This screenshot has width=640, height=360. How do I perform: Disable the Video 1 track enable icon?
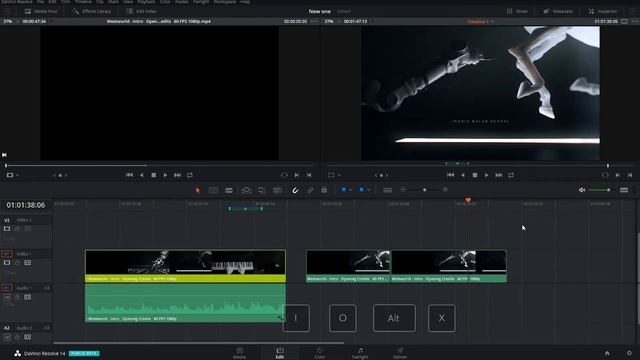click(x=7, y=263)
